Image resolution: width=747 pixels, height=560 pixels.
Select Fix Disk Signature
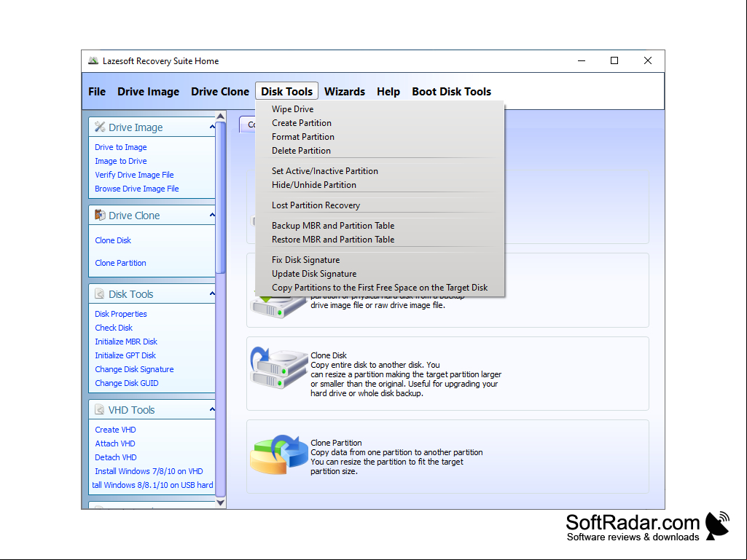[x=380, y=260]
